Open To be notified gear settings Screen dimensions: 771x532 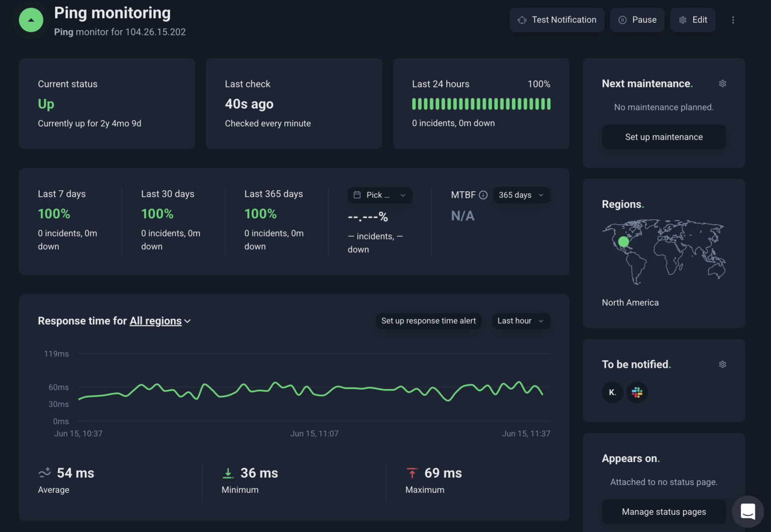pyautogui.click(x=722, y=365)
